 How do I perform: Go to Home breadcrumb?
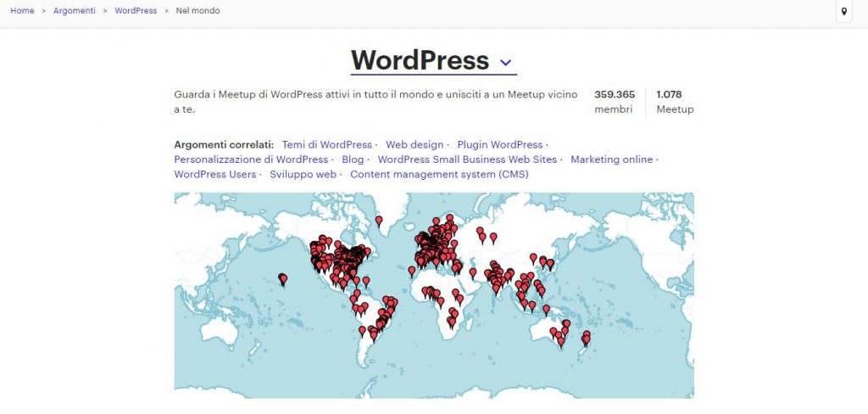click(22, 10)
